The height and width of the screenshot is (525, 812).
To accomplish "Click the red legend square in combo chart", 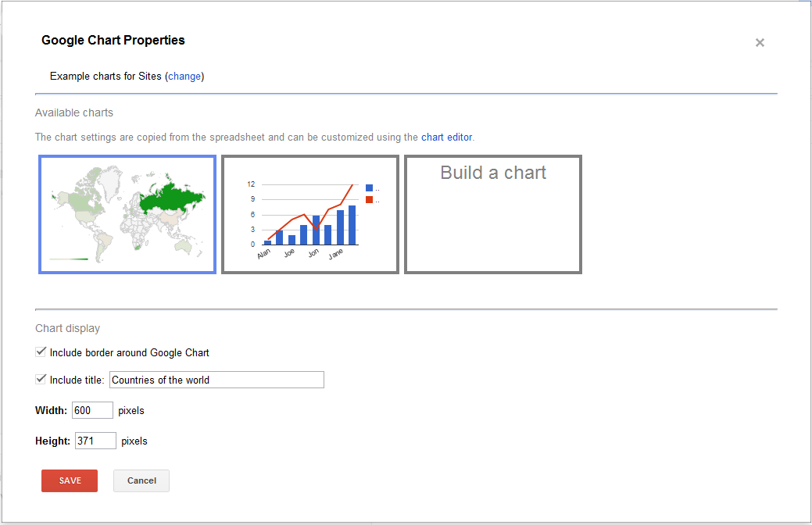I will (370, 199).
